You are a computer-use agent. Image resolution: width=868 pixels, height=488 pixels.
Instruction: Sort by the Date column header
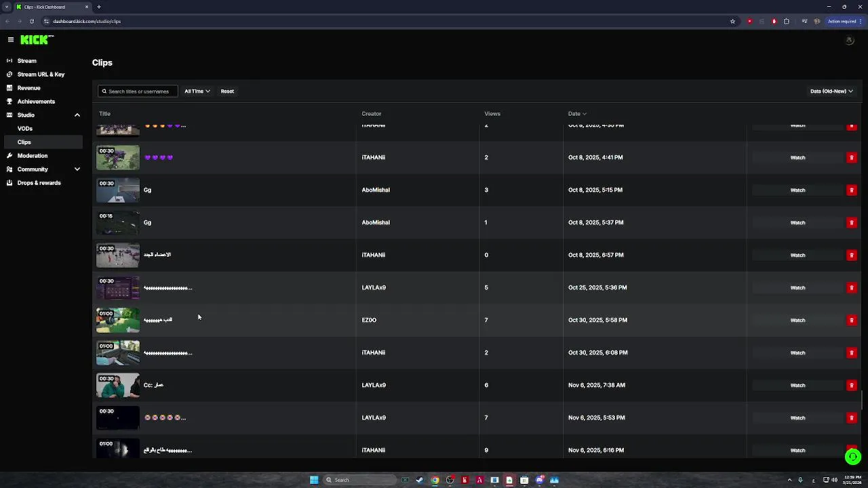click(x=577, y=114)
